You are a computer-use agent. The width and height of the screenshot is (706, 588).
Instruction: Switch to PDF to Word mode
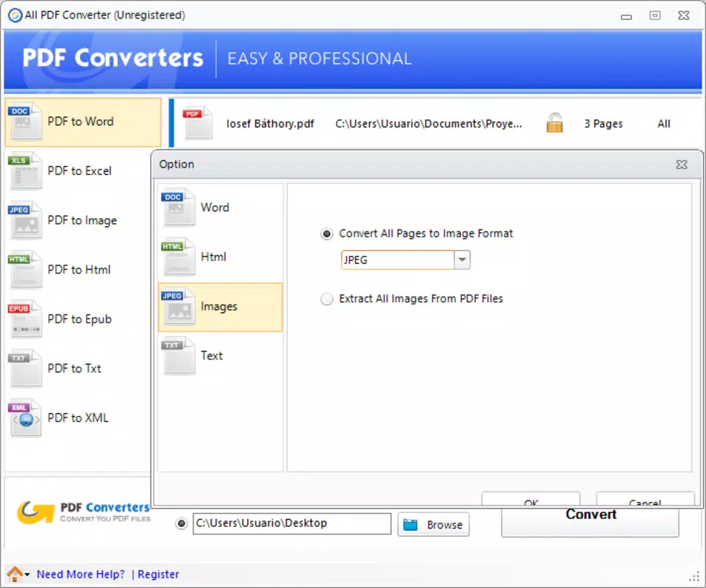coord(83,122)
